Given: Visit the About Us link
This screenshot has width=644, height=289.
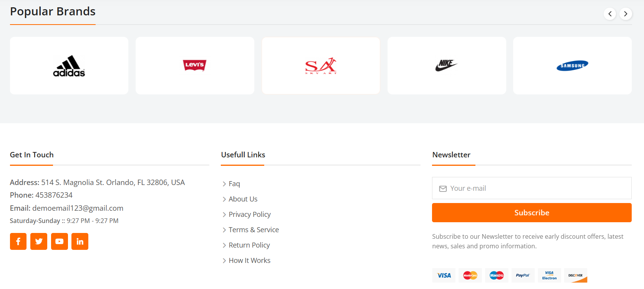Looking at the screenshot, I should point(243,199).
